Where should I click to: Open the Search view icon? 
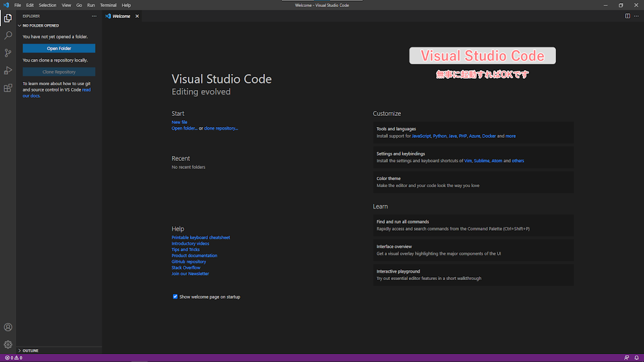(x=8, y=35)
